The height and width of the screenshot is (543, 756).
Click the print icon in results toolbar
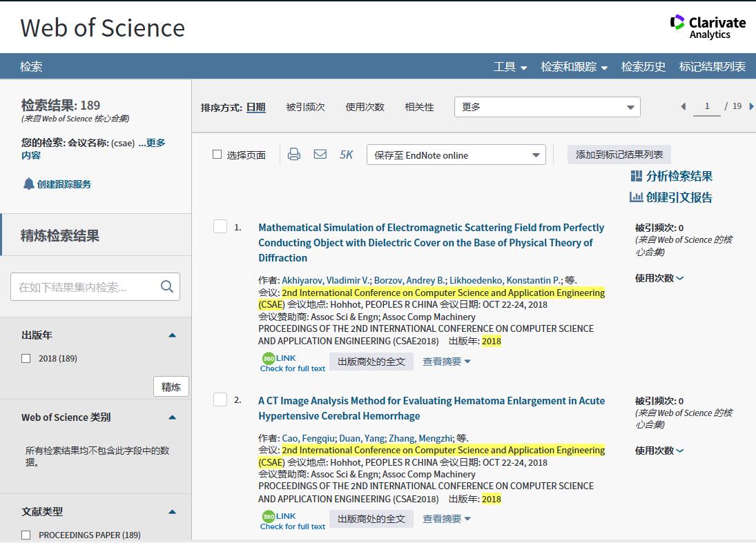coord(294,155)
